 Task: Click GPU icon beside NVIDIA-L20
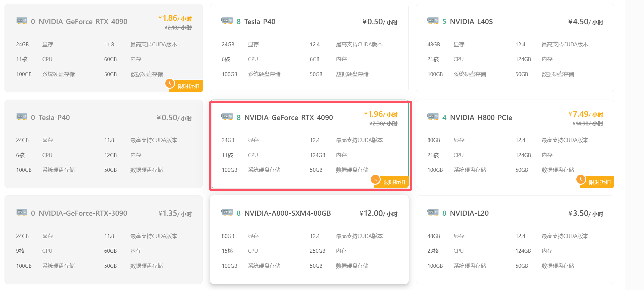click(433, 212)
